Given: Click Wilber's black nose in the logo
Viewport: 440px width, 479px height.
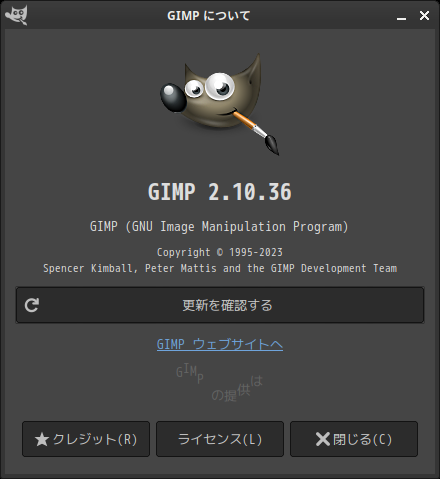Looking at the screenshot, I should click(x=173, y=97).
